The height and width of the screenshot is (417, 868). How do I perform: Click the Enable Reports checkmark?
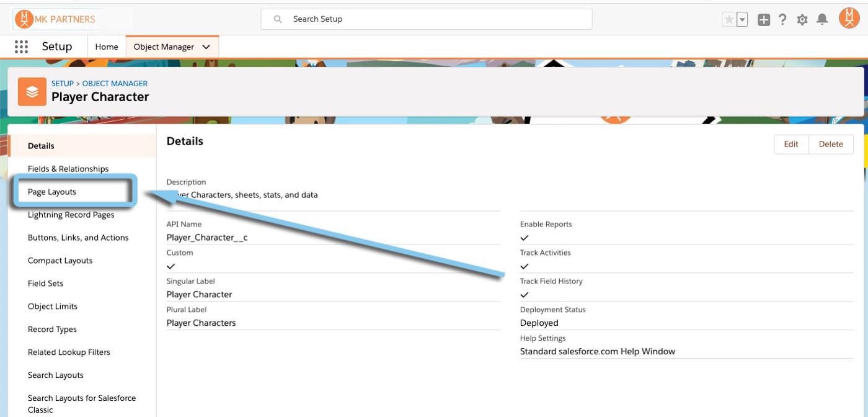(x=525, y=238)
